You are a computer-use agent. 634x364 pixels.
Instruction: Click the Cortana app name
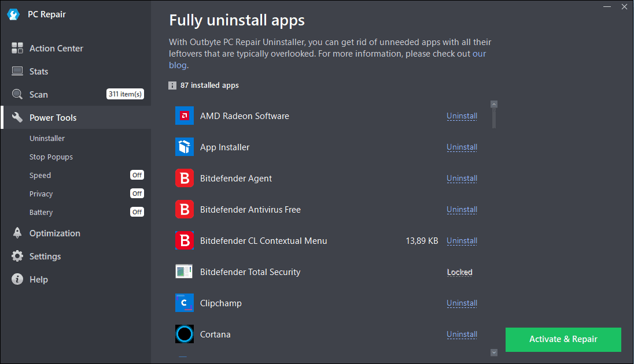215,335
